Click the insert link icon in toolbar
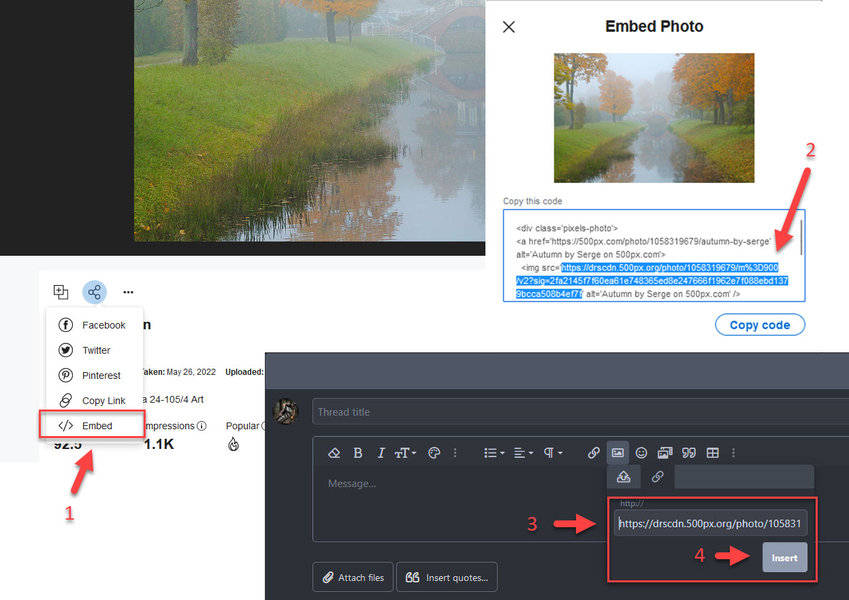 [x=594, y=453]
